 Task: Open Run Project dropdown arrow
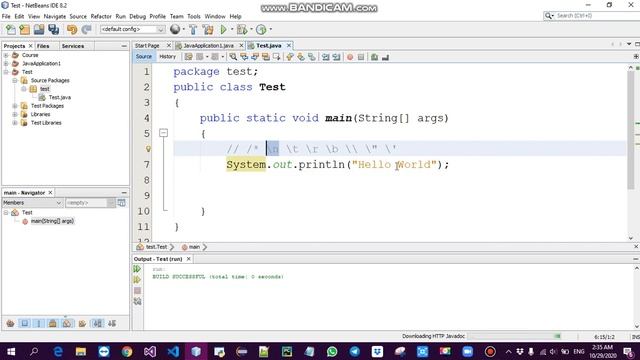232,29
